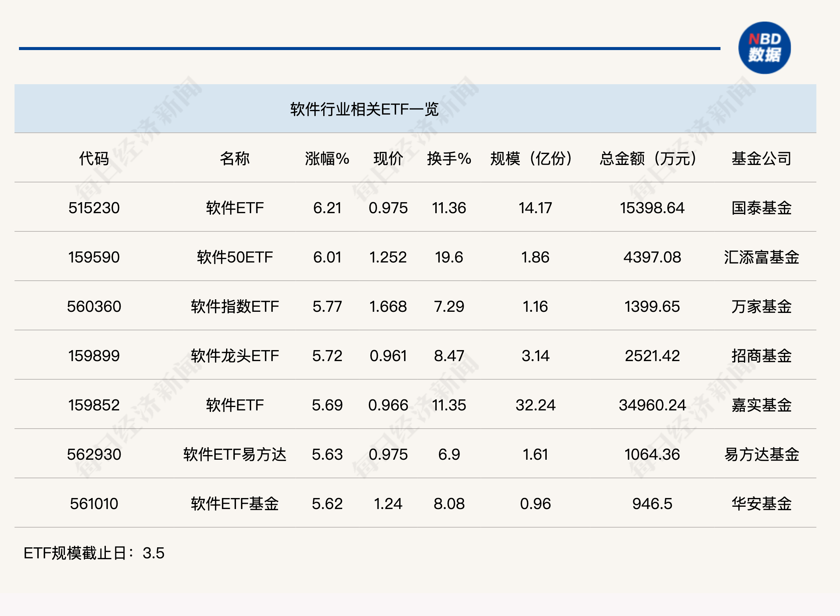Click 汇添富基金 company cell

pos(761,257)
